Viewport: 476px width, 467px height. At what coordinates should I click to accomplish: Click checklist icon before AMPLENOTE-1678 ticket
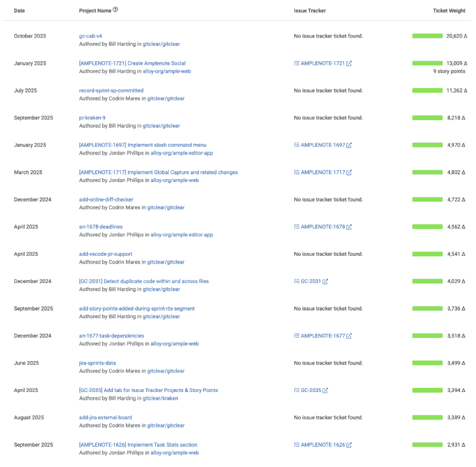click(296, 227)
